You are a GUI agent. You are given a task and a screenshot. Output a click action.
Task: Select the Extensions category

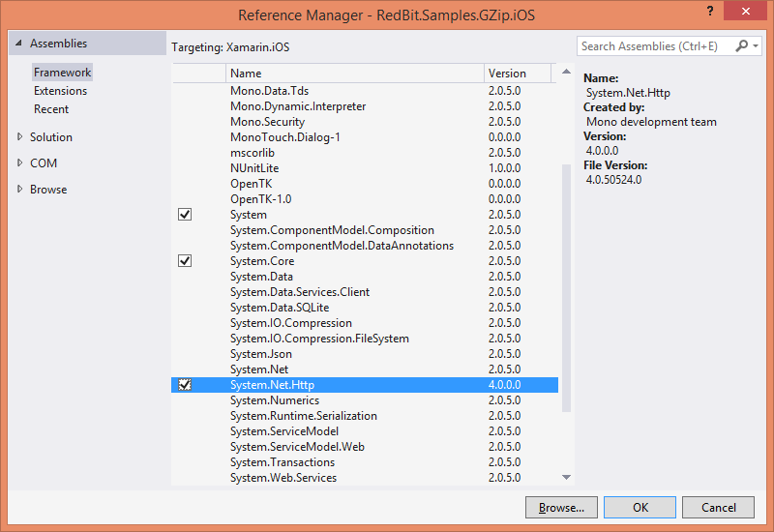coord(60,91)
